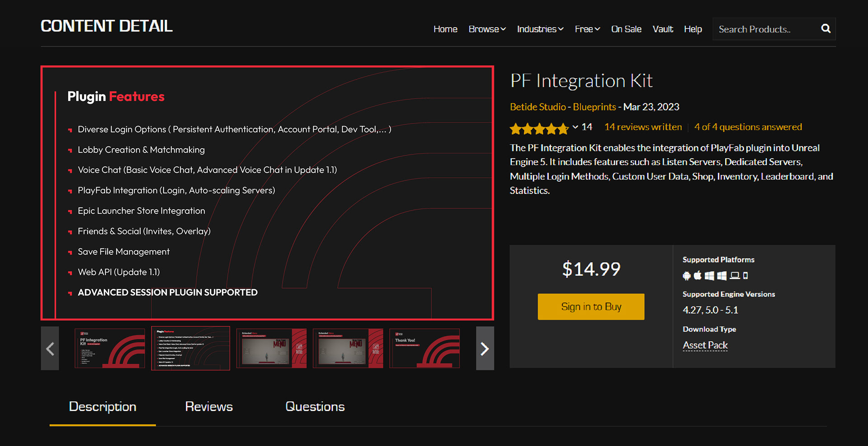Viewport: 868px width, 446px height.
Task: Click the Windows icon beside the Apple icon
Action: pos(710,276)
